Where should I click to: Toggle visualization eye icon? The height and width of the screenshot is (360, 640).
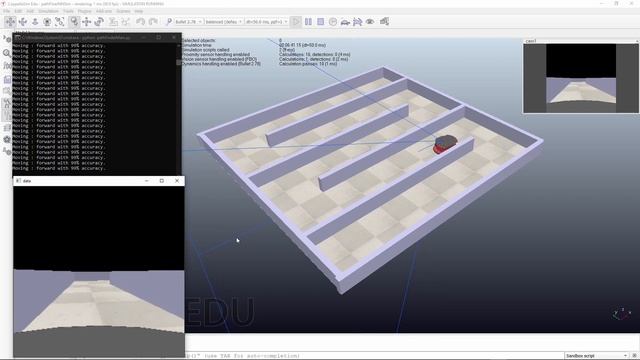370,22
